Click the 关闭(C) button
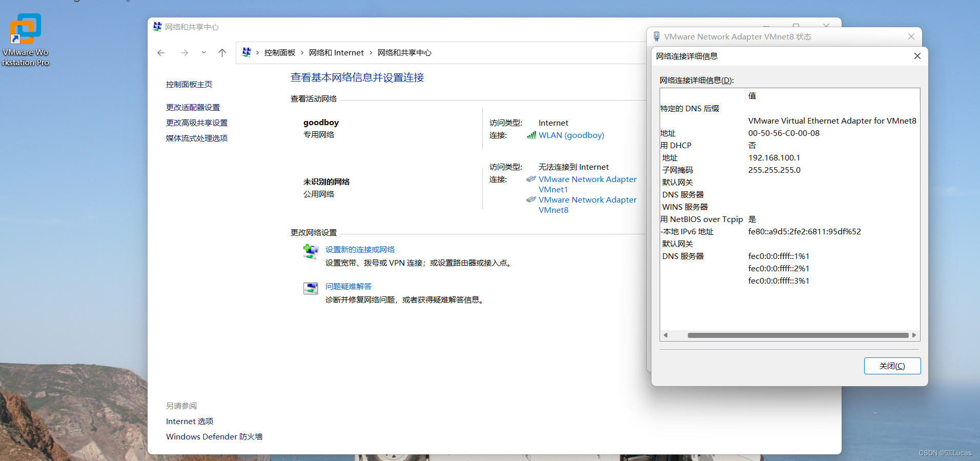The image size is (980, 461). click(892, 366)
